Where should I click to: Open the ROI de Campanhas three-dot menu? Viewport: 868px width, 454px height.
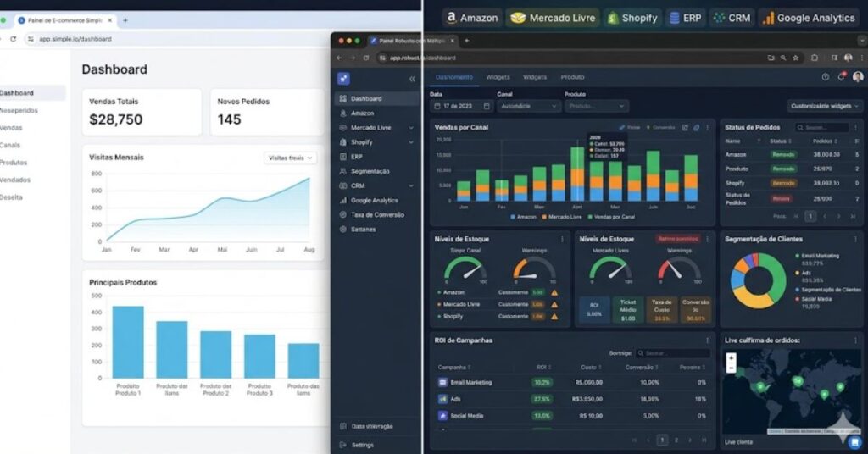tap(708, 340)
